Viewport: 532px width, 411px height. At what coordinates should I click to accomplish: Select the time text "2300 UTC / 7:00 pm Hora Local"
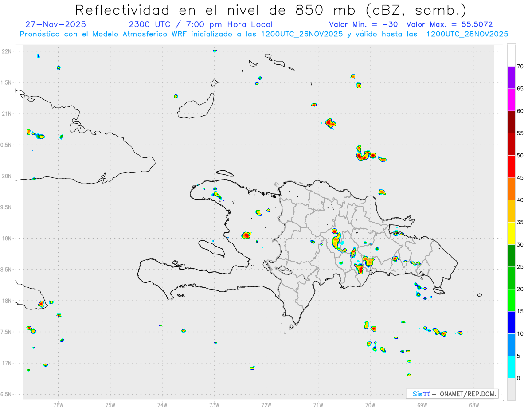pos(200,24)
